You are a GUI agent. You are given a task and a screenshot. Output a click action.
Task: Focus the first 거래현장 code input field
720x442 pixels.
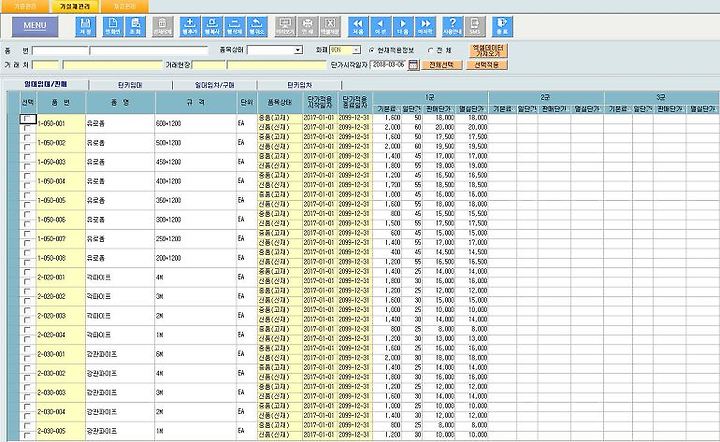click(208, 65)
